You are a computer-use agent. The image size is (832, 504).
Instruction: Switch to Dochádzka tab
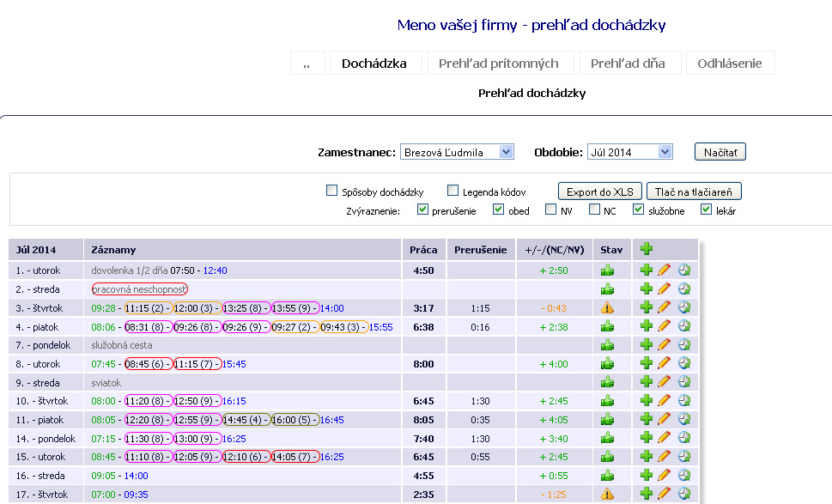(x=376, y=64)
